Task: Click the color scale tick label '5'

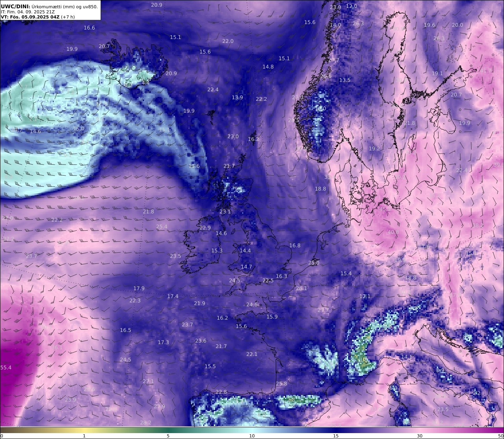Action: pos(168,436)
